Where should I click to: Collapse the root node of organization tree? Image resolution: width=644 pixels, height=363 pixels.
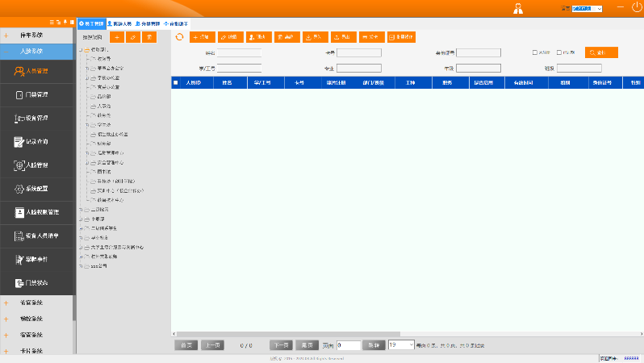click(81, 50)
